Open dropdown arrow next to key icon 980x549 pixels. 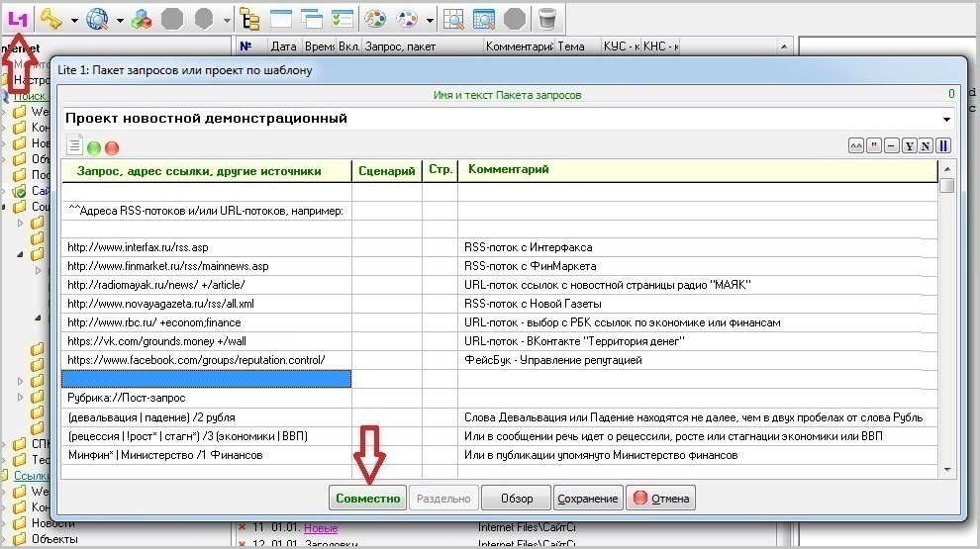[72, 19]
